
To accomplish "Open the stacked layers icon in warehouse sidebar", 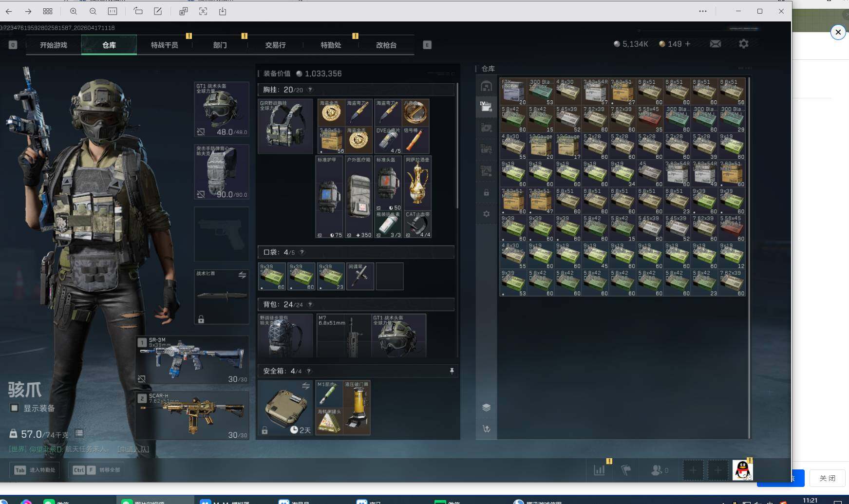I will coord(486,408).
